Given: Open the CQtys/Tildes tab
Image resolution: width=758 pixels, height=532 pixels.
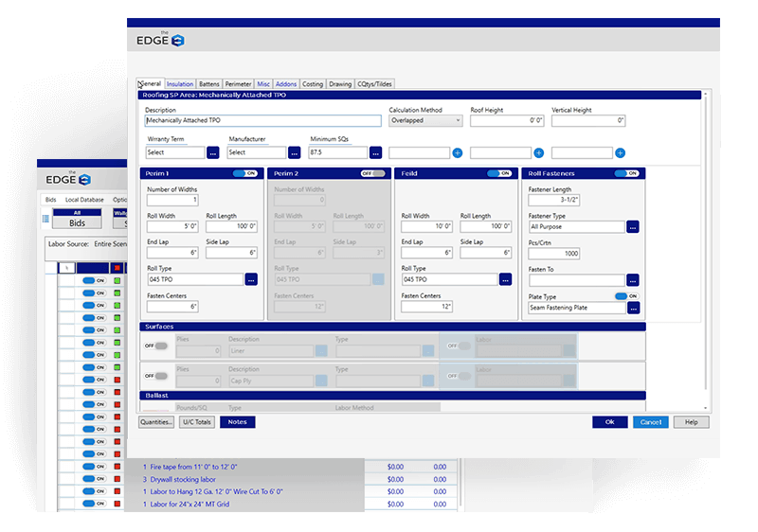Looking at the screenshot, I should pos(374,84).
